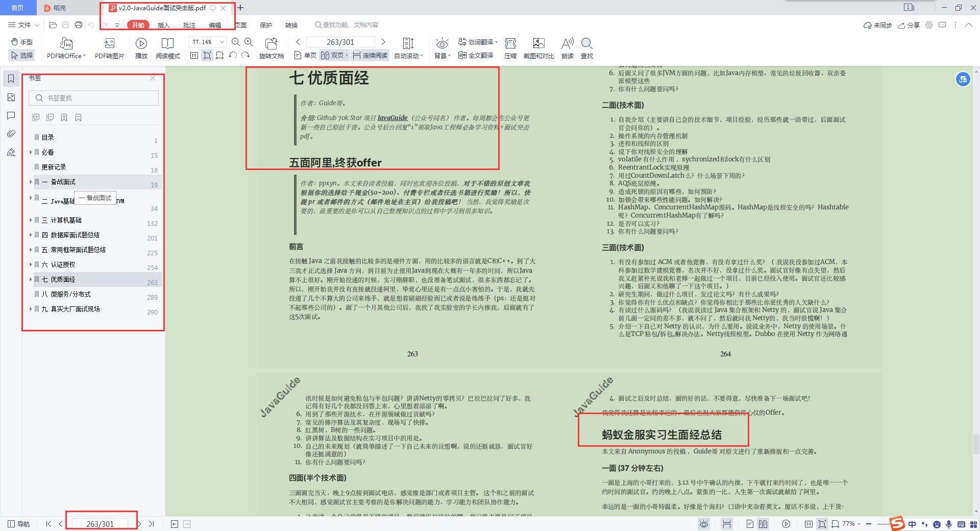Screen dimensions: 980x531
Task: Toggle fit-page view in the toolbar
Action: 207,55
